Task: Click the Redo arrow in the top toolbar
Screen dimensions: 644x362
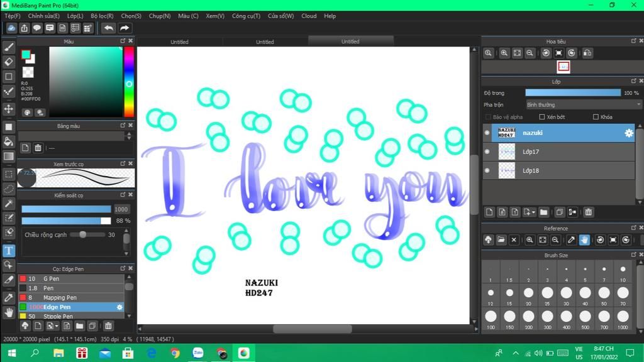Action: point(125,28)
